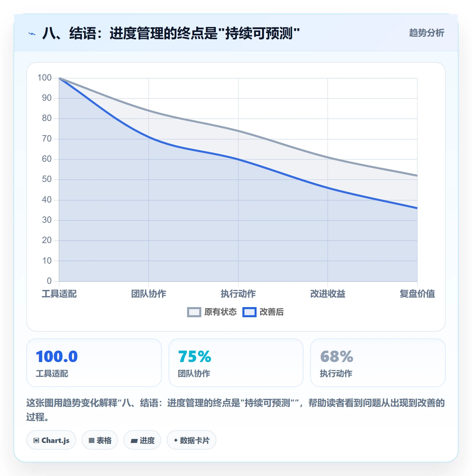Click the 执行动作 x-axis label
The width and height of the screenshot is (472, 476).
[238, 294]
